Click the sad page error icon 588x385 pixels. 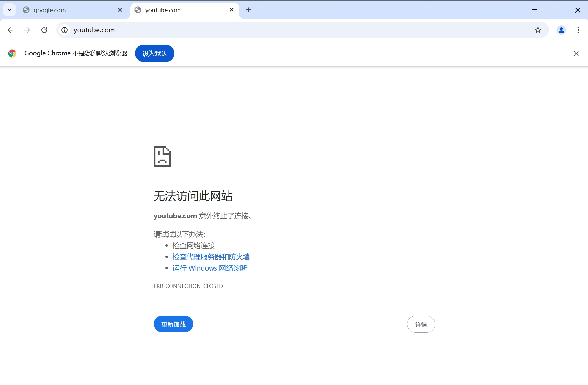162,156
